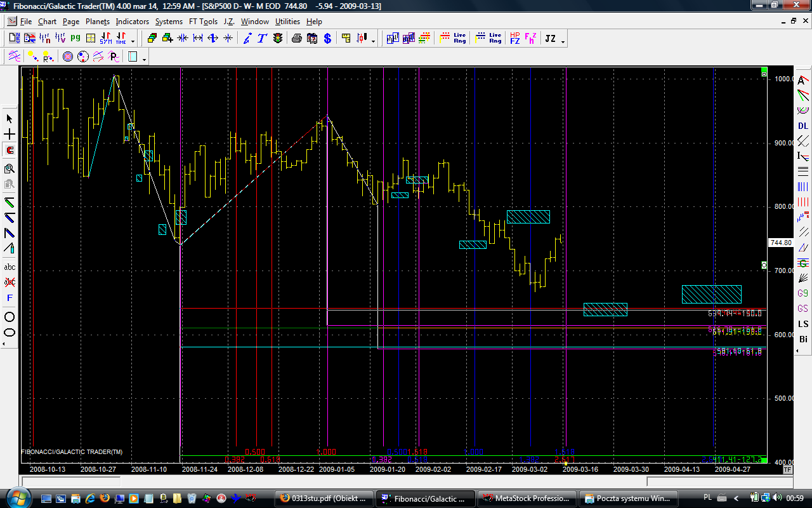Open the FT Tools menu
Image resolution: width=812 pixels, height=508 pixels.
click(203, 22)
